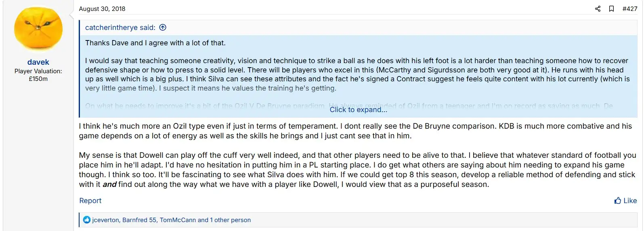Report this post
This screenshot has width=644, height=231.
coord(90,201)
